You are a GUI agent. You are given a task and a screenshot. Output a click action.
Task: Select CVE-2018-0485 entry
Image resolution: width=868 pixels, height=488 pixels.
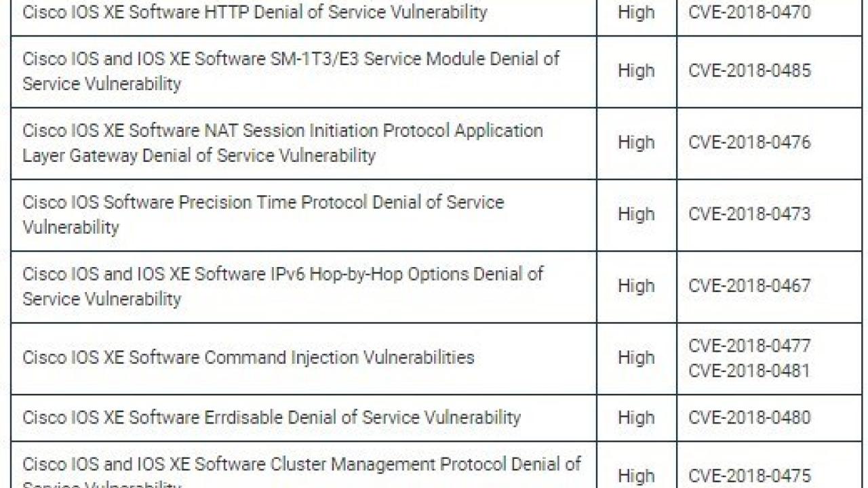749,70
